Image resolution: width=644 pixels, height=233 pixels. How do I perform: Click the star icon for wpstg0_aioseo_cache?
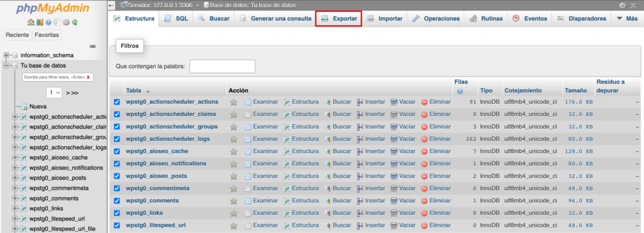tap(234, 151)
